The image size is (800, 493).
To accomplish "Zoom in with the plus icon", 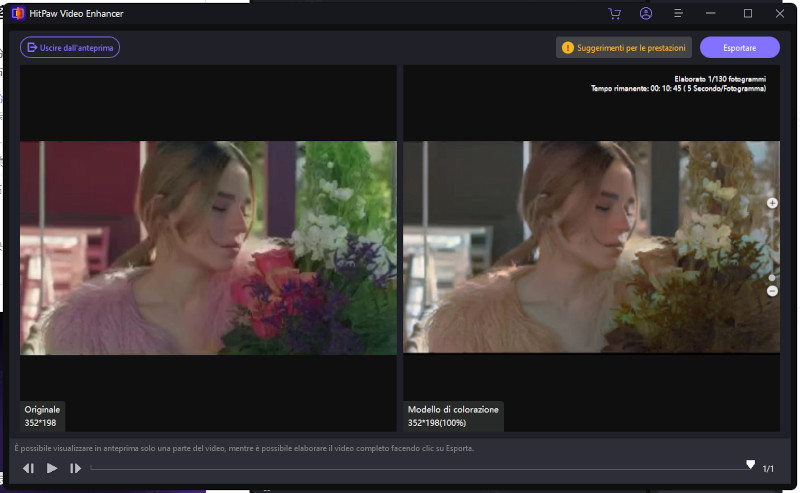I will click(772, 203).
